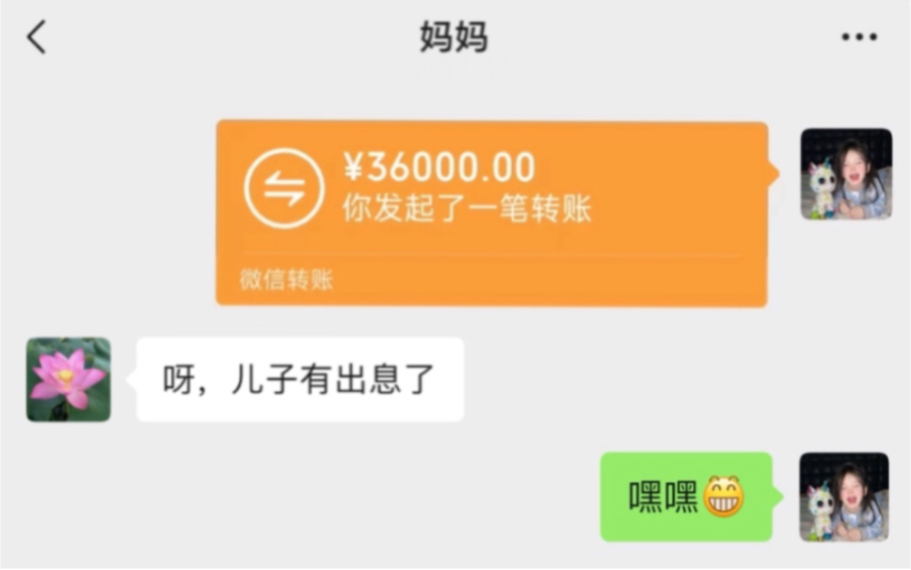Tap the 嘿嘿 text in green bubble
The width and height of the screenshot is (911, 570).
(663, 497)
